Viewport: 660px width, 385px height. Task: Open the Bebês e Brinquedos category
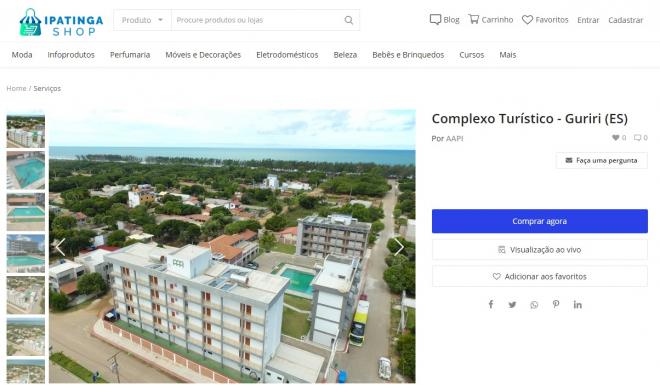(x=408, y=55)
